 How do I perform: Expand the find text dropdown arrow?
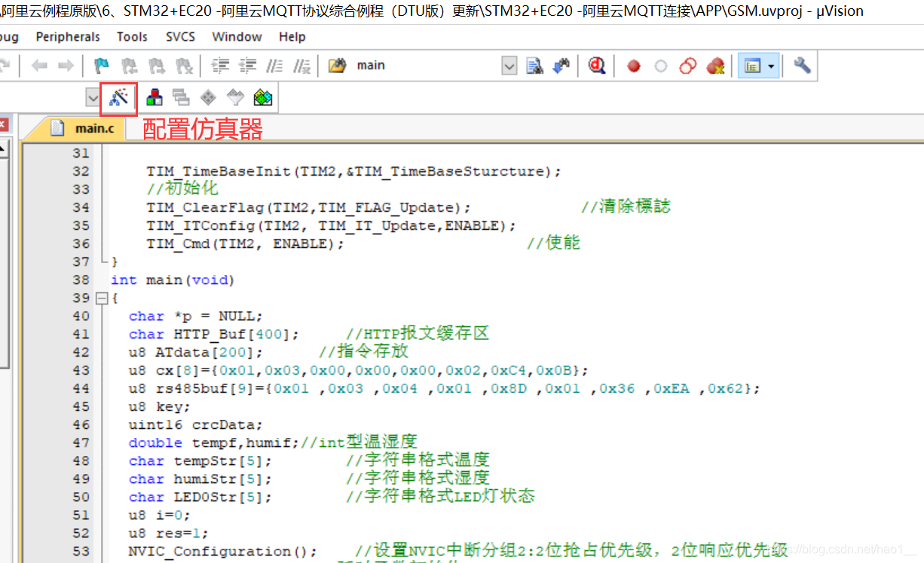tap(509, 66)
